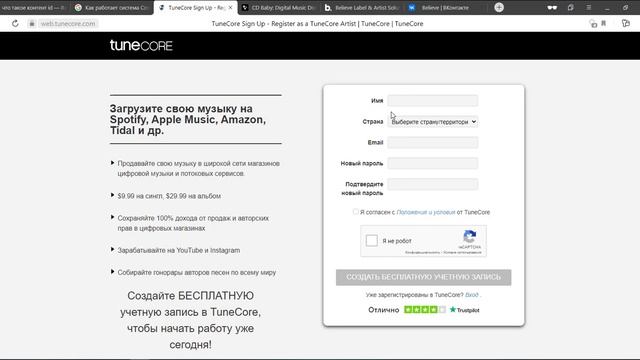
Task: Switch to 'Believe | ВКонтакте' tab
Action: [445, 8]
